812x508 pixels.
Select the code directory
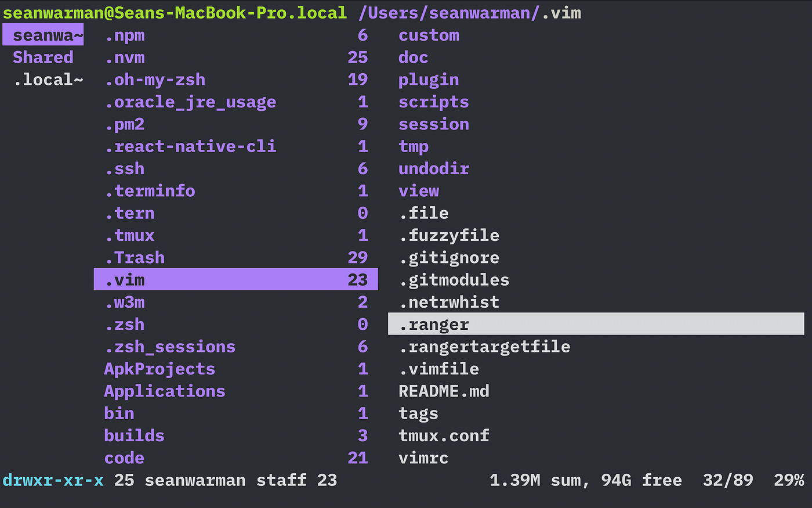coord(124,458)
